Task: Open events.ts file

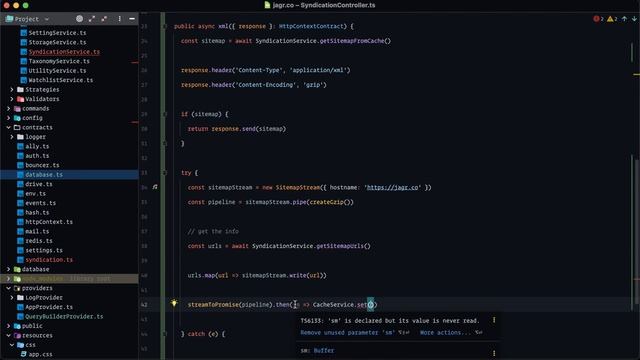Action: click(40, 203)
